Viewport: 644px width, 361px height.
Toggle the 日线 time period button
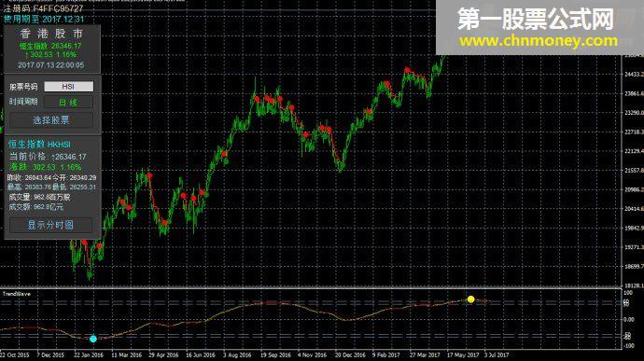pyautogui.click(x=68, y=103)
